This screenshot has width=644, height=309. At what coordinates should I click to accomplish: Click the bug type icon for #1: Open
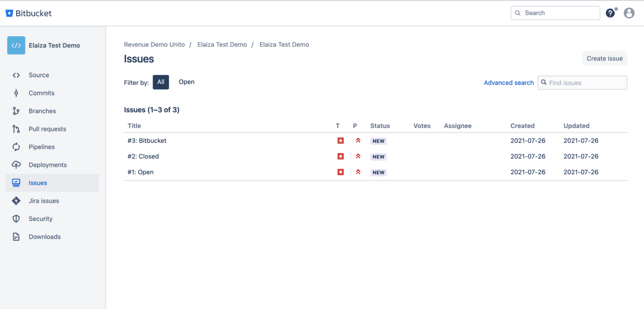[x=340, y=172]
